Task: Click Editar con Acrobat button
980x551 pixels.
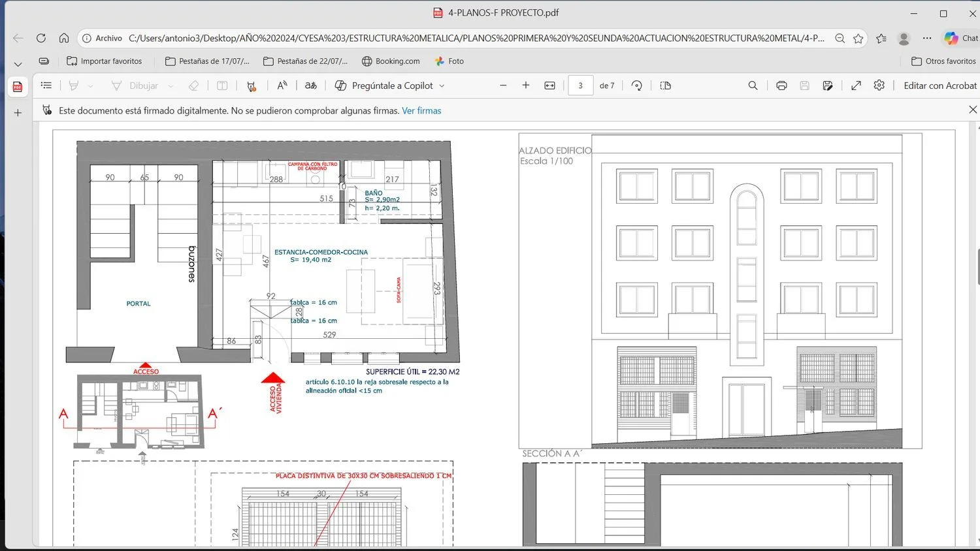Action: coord(939,86)
